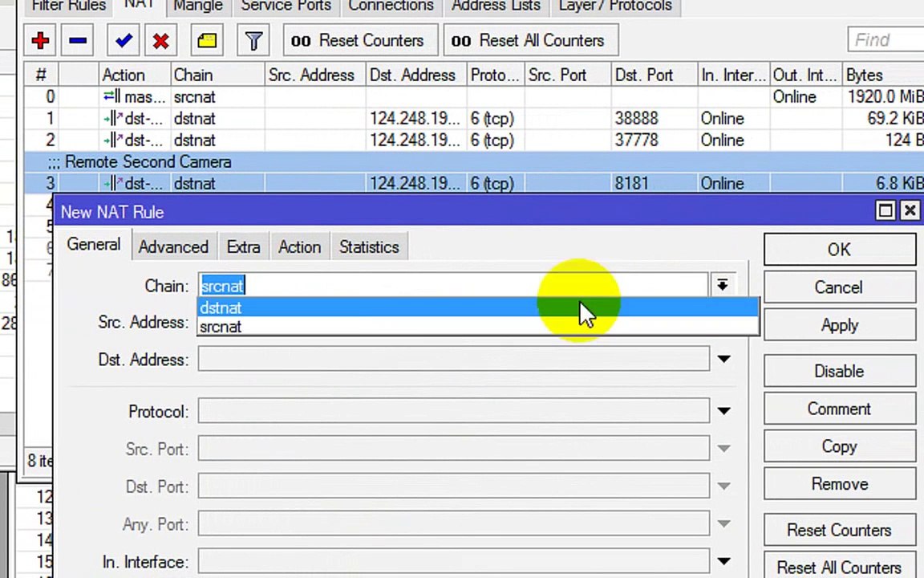924x578 pixels.
Task: Select rule 0 masquerade srcnat row
Action: point(474,96)
